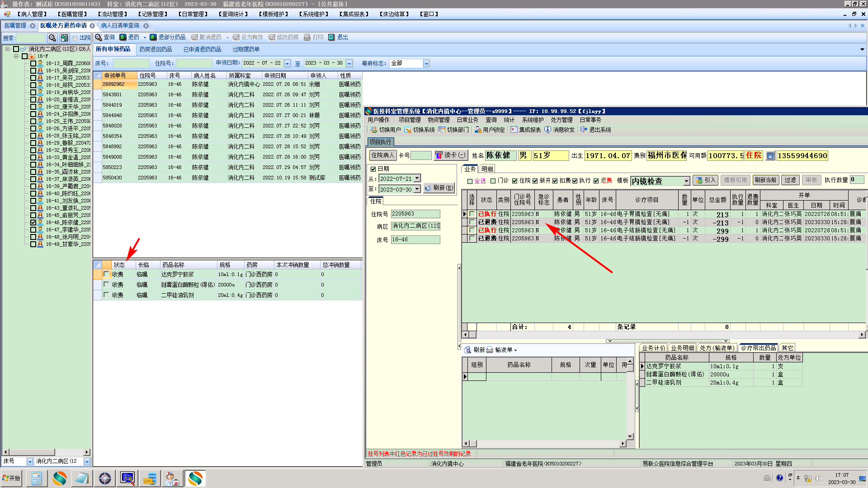The image size is (868, 488).
Task: Click the 退部分药品 toolbar icon
Action: pos(153,38)
